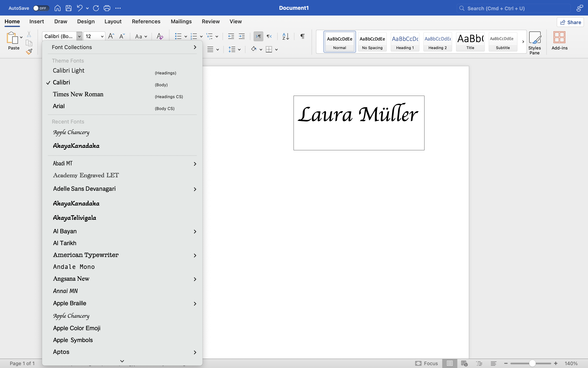Apply the Subtitle style
The width and height of the screenshot is (588, 368).
[503, 42]
